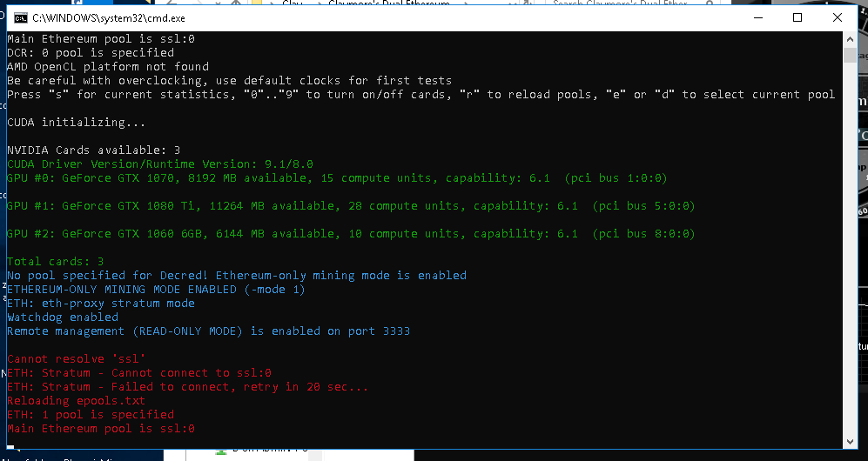This screenshot has width=868, height=461.
Task: Click the 'Failed to connect, retry in 20 sec...' line
Action: [188, 386]
